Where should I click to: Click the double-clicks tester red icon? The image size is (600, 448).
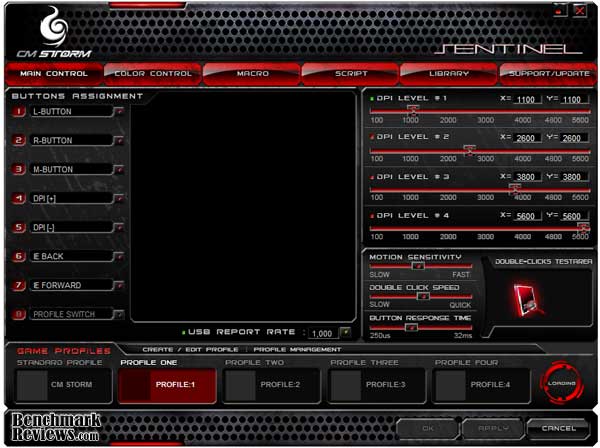pos(527,301)
